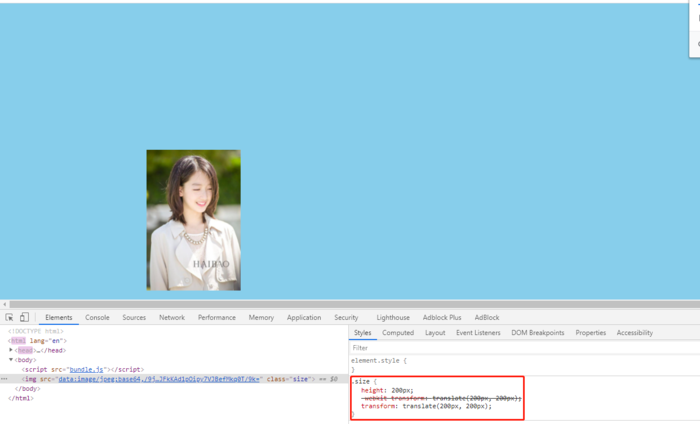This screenshot has width=700, height=424.
Task: Open the Properties sidebar tab
Action: (x=591, y=333)
